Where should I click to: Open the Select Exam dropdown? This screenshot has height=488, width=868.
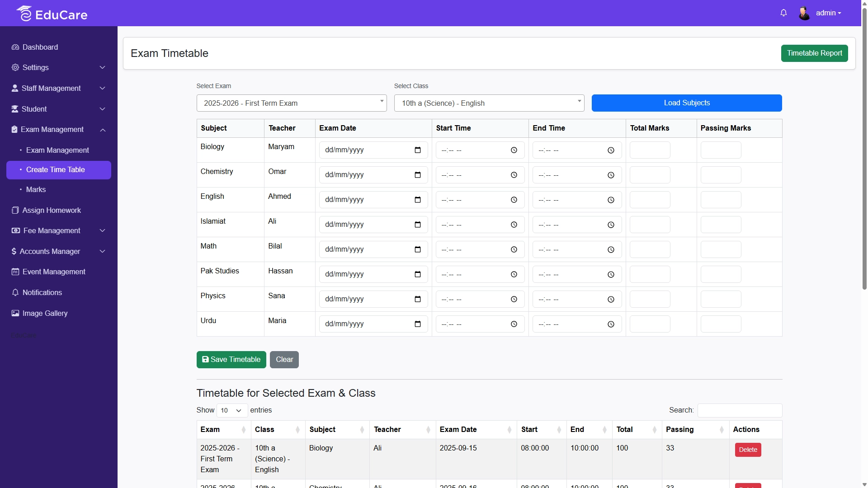pos(292,103)
